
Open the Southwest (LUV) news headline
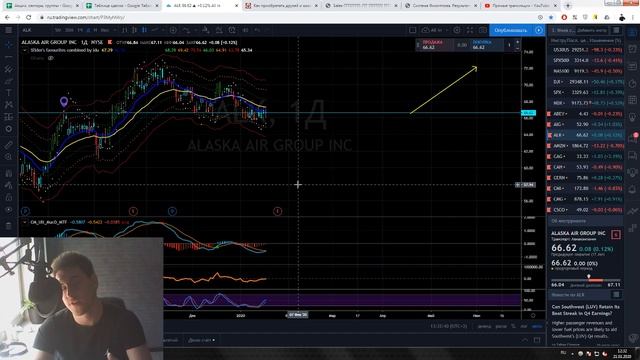(585, 310)
